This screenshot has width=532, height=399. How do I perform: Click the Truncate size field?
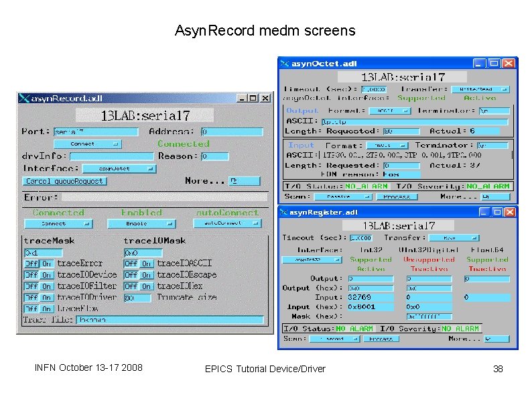(x=137, y=298)
